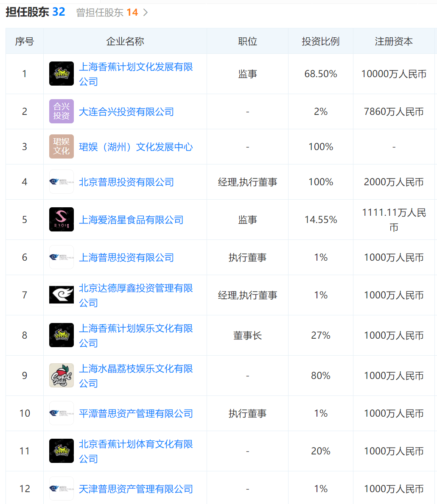Click the 投资比例 column header
437x504 pixels.
(321, 42)
